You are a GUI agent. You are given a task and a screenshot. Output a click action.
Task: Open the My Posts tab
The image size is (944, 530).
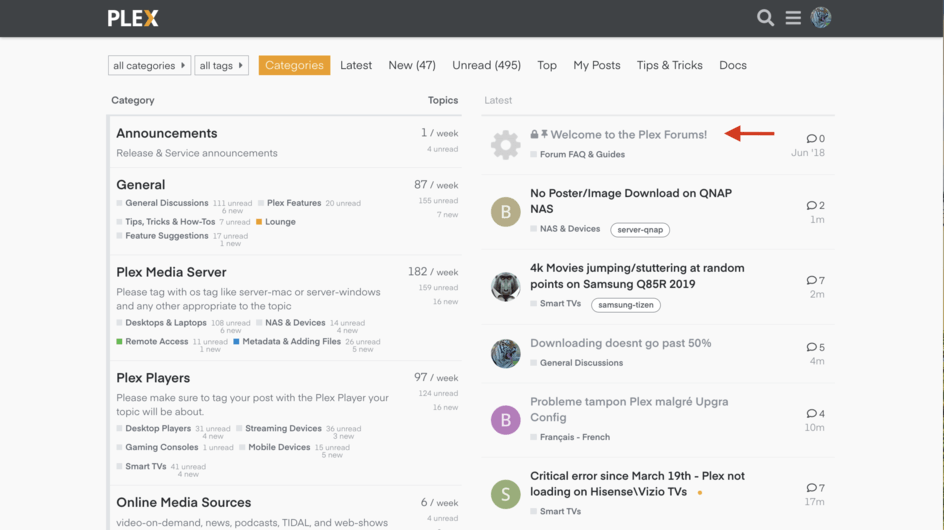[x=597, y=65]
